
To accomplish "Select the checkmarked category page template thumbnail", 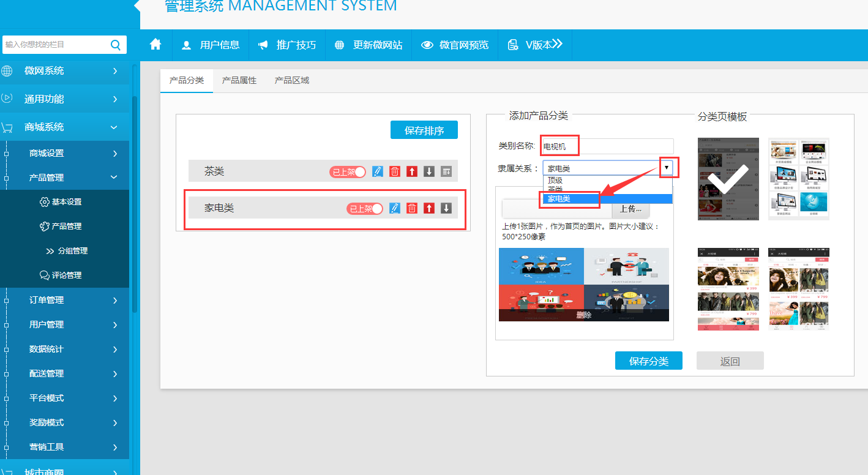I will [728, 179].
